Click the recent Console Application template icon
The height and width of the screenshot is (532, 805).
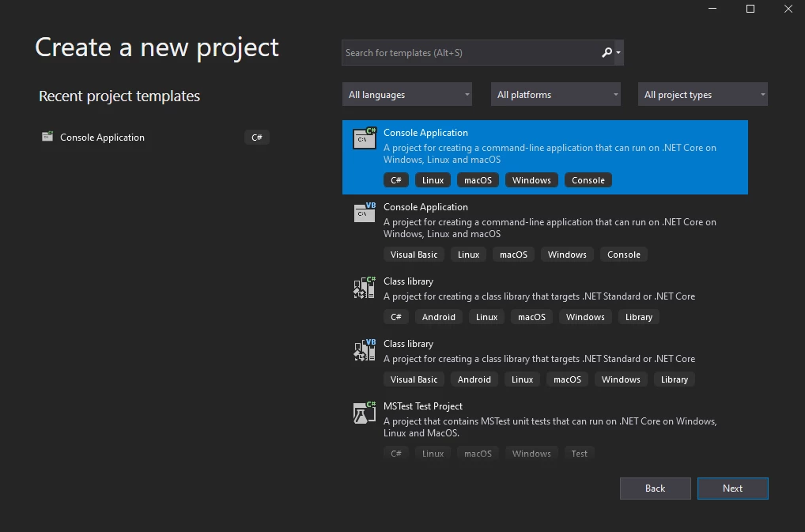pyautogui.click(x=47, y=137)
